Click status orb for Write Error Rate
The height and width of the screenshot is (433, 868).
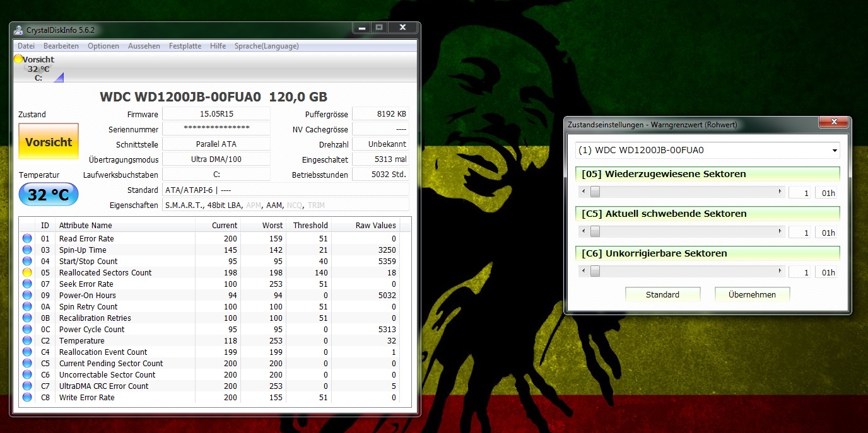click(x=27, y=397)
